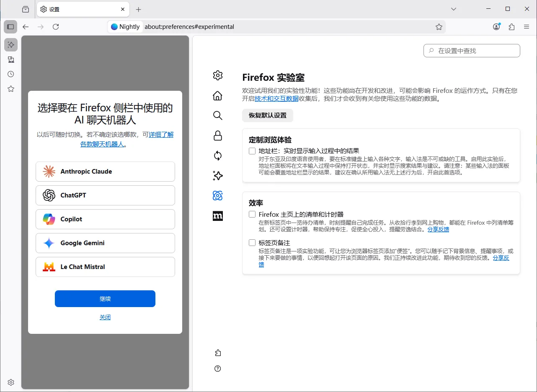This screenshot has width=537, height=392.
Task: Select More from Mozilla with the m icon
Action: click(217, 216)
